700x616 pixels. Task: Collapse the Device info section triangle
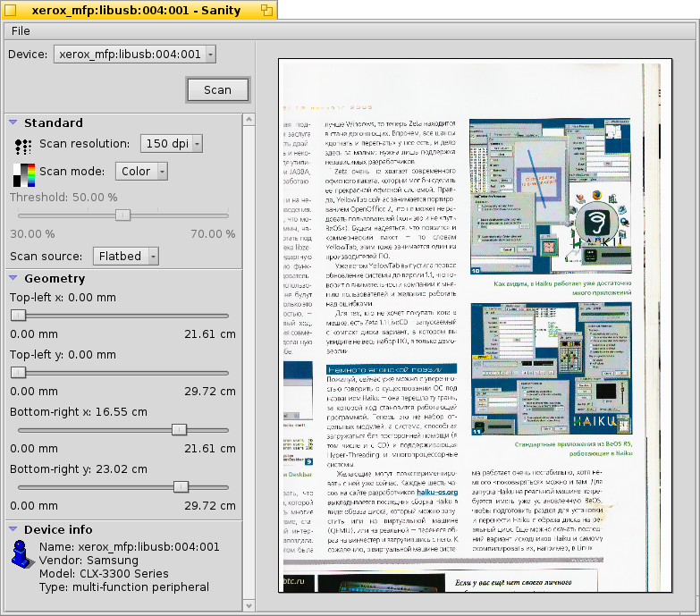(x=13, y=529)
